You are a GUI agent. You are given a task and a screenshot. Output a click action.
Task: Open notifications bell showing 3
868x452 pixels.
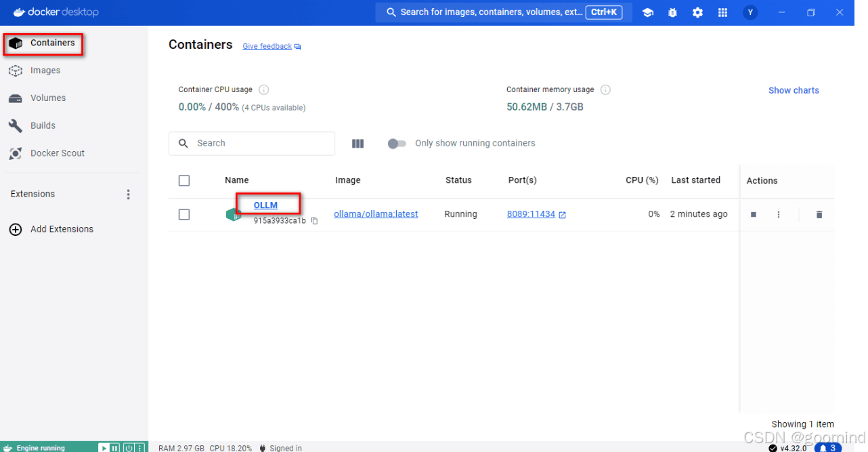[x=828, y=447]
